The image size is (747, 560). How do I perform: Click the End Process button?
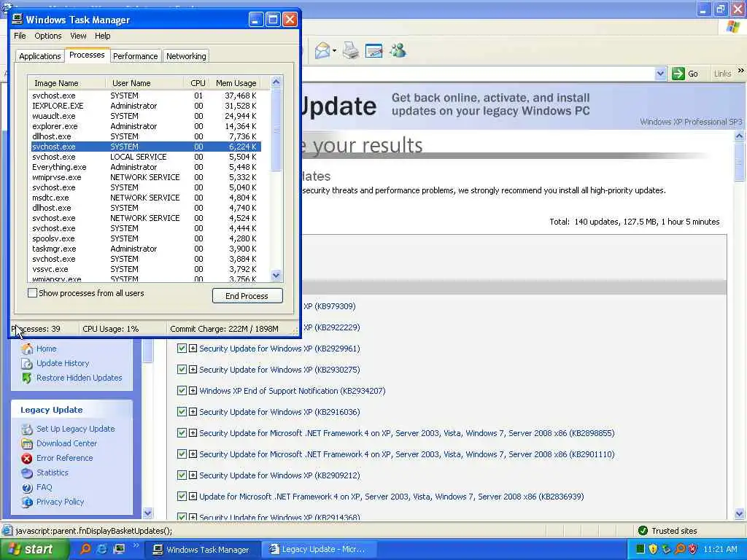(247, 296)
